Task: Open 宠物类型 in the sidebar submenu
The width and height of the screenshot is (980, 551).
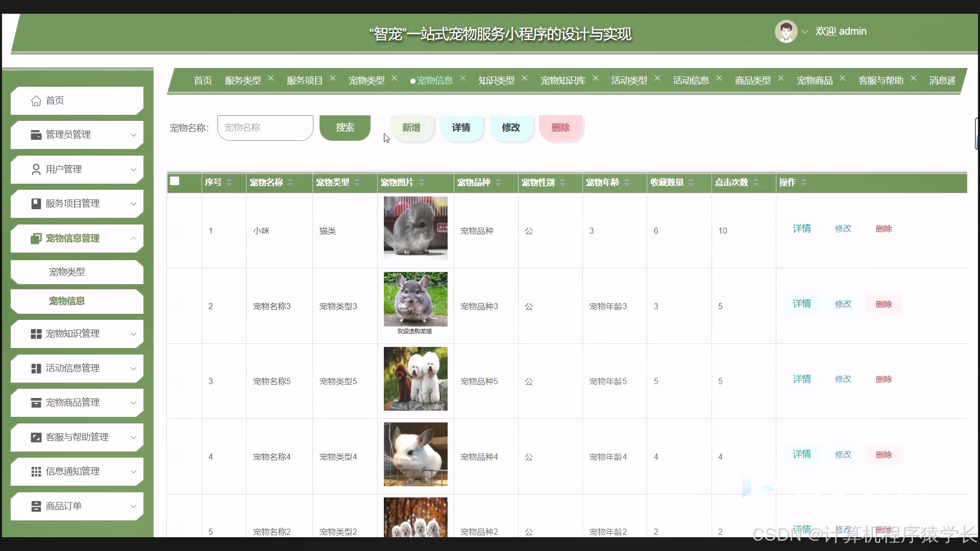Action: pyautogui.click(x=67, y=272)
